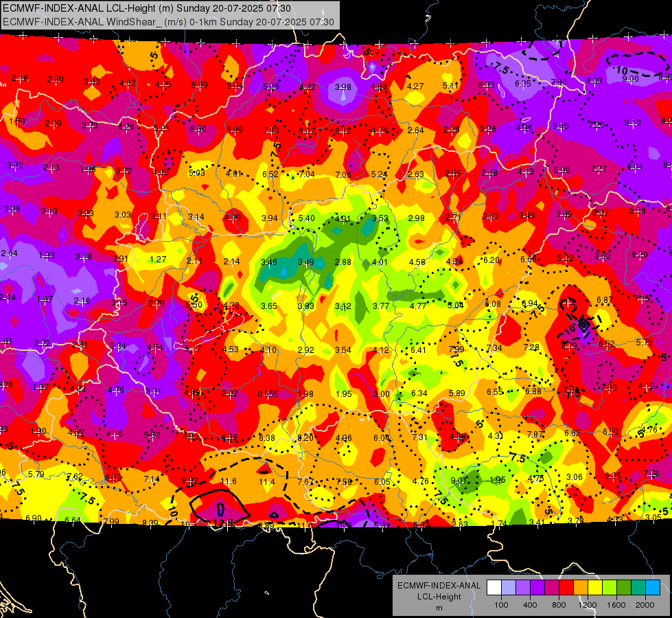Click the wind shear value 4.54
The height and width of the screenshot is (618, 672).
[154, 347]
